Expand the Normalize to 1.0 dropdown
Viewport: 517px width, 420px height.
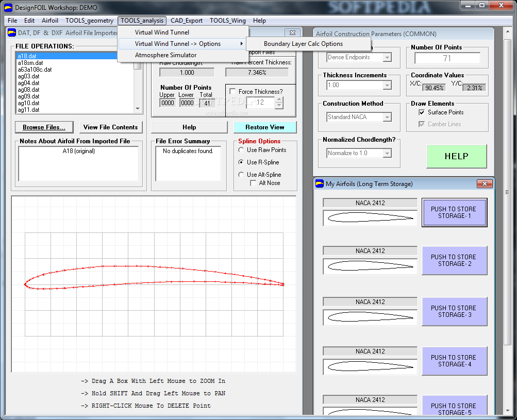388,153
